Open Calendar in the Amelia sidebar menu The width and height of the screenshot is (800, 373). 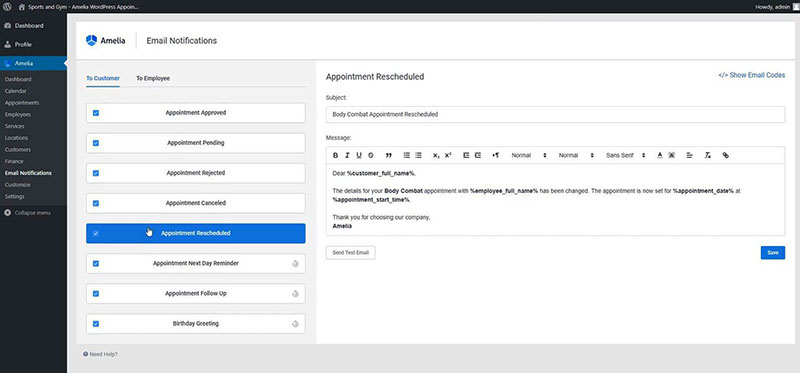[16, 91]
